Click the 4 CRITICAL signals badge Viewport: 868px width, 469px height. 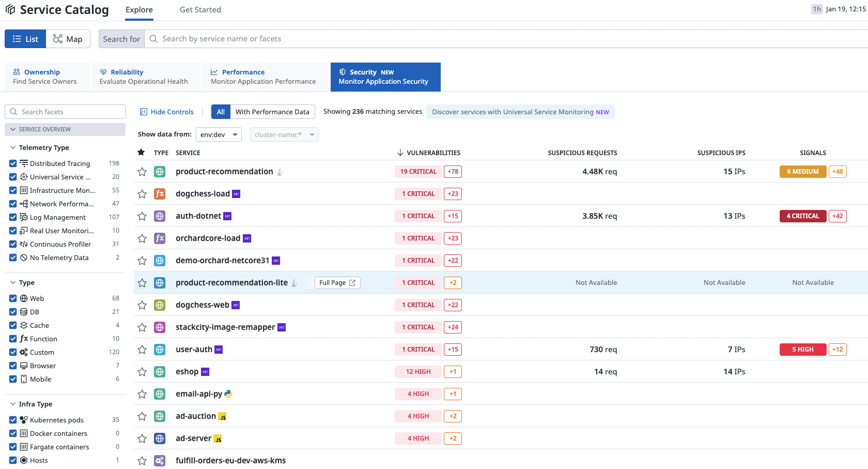point(802,216)
